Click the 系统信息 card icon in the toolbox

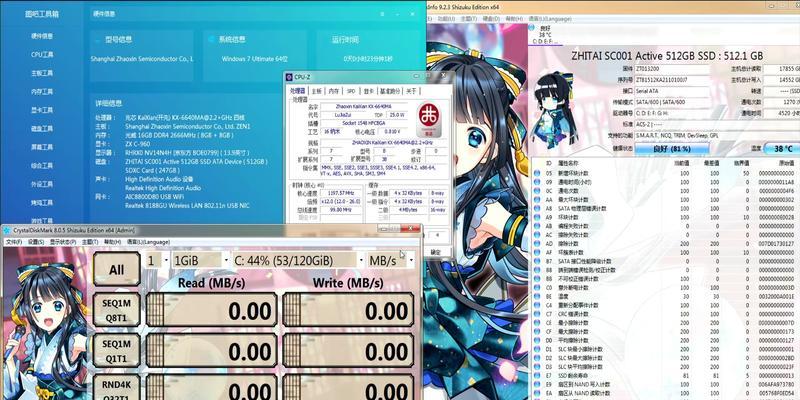point(212,39)
